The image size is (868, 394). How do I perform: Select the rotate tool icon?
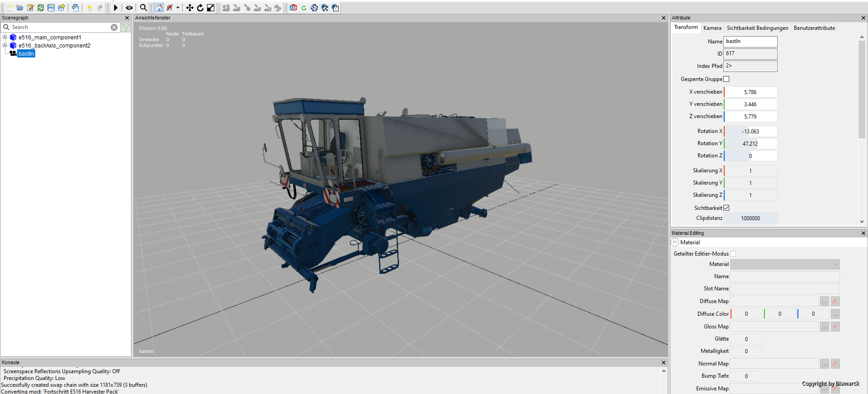tap(200, 8)
